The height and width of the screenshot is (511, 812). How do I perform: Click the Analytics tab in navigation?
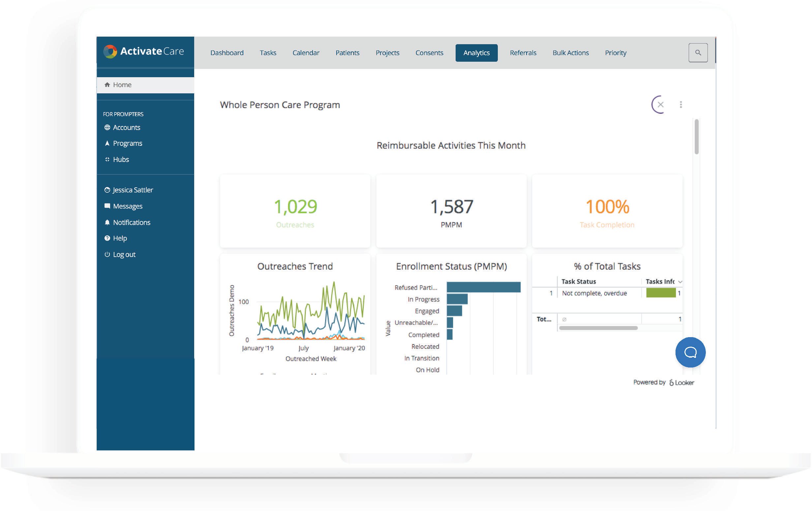(x=477, y=52)
